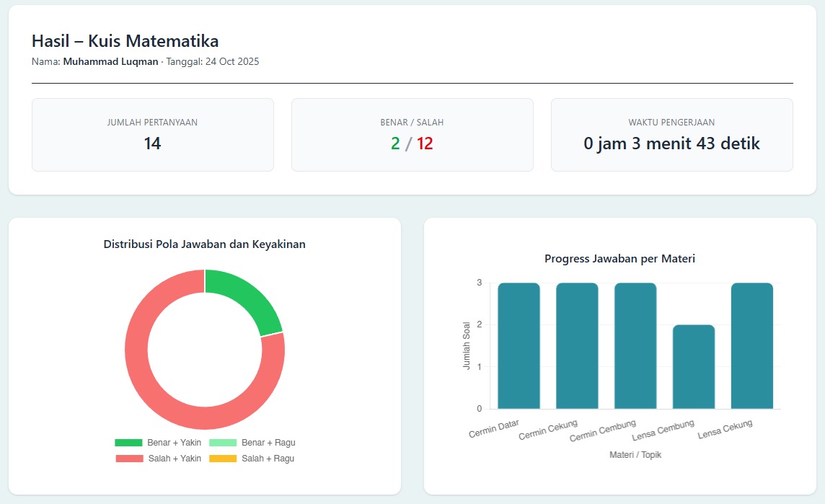825x504 pixels.
Task: Click the Jumlah Pertanyaan card
Action: coord(152,135)
